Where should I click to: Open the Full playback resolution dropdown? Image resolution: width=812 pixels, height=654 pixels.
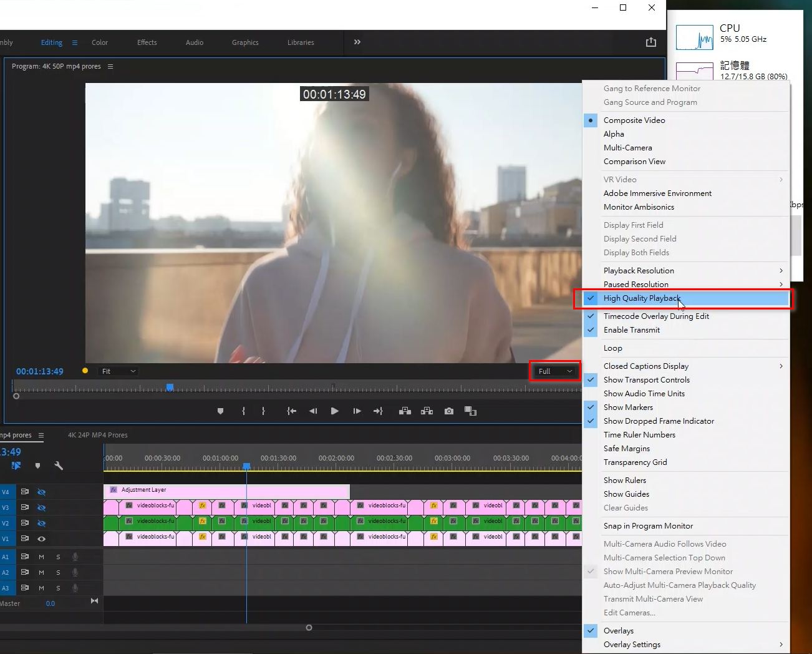tap(555, 371)
